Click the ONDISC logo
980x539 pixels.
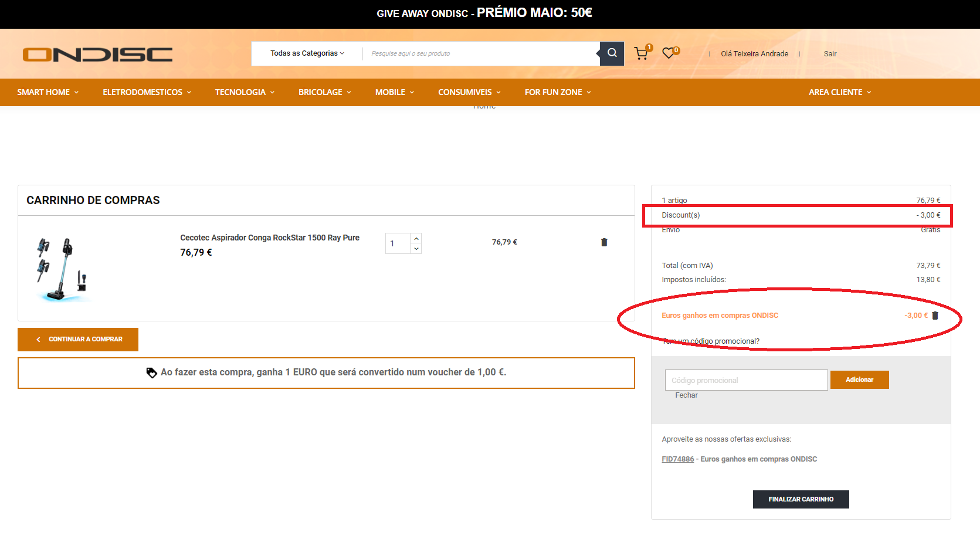(97, 55)
